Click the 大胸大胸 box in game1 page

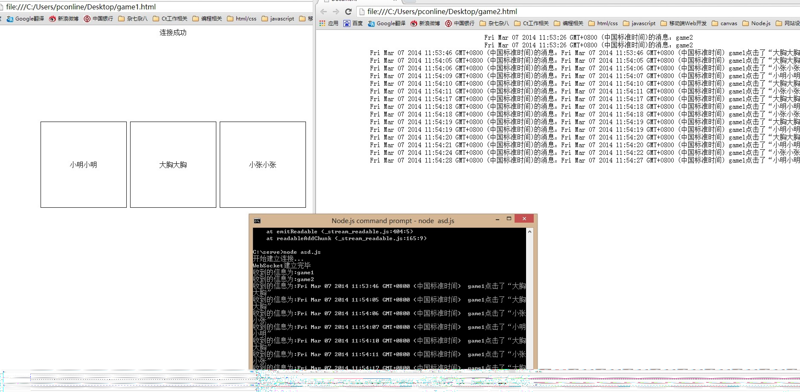point(173,164)
